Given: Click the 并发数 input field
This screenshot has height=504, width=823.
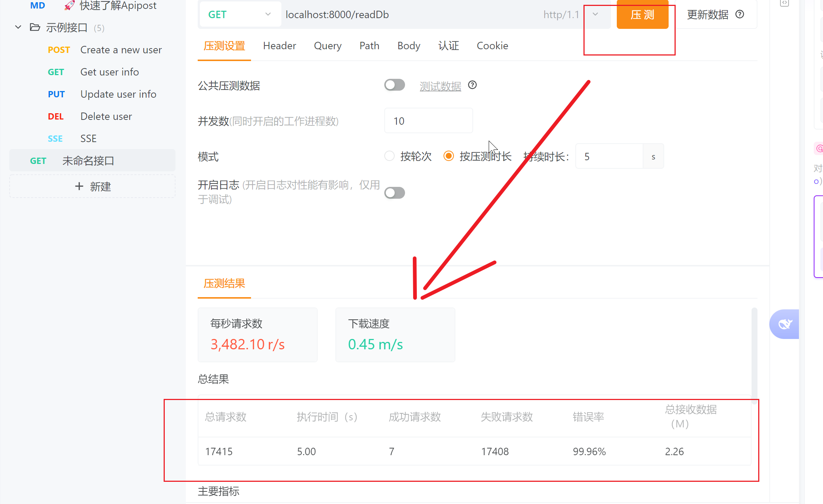Looking at the screenshot, I should (428, 121).
